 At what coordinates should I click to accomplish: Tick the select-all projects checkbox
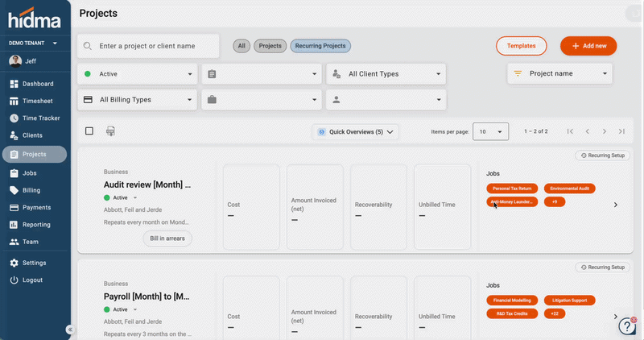coord(89,131)
